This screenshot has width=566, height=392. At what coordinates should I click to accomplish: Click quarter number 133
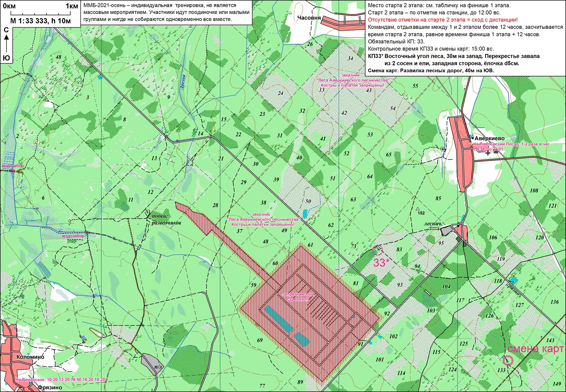point(501,370)
